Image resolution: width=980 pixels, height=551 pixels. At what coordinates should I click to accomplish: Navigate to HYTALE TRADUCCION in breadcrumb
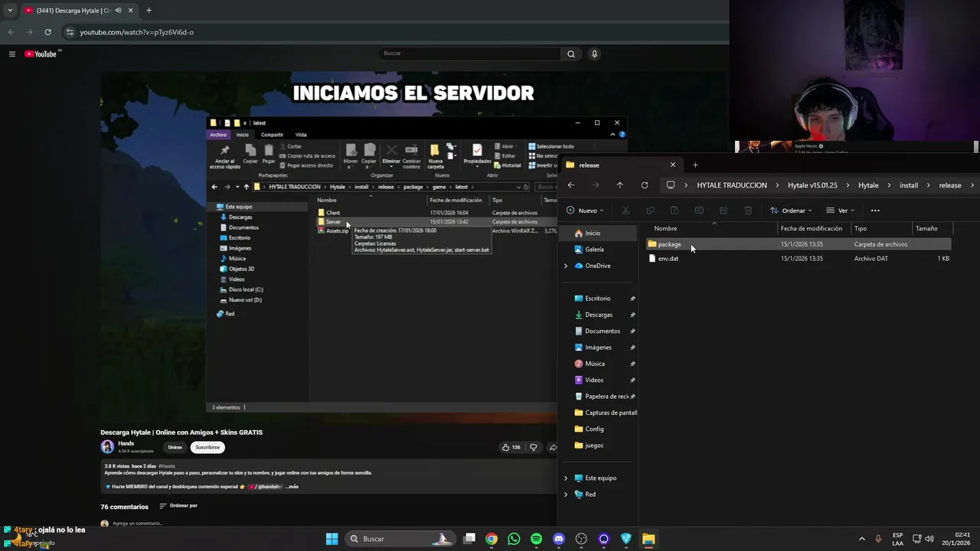point(732,185)
